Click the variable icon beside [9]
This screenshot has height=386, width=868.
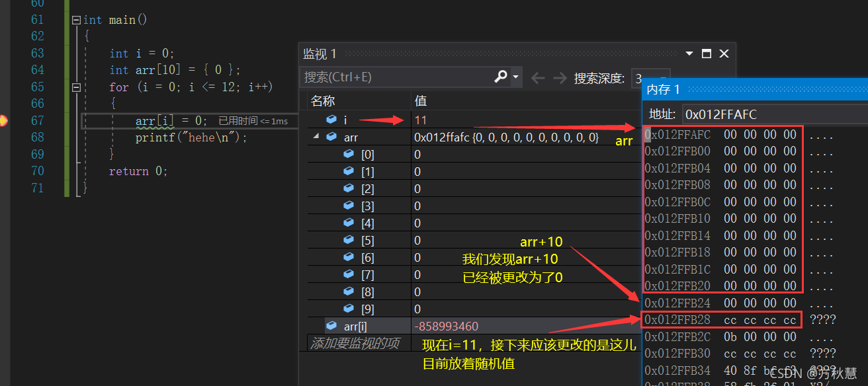[x=349, y=309]
